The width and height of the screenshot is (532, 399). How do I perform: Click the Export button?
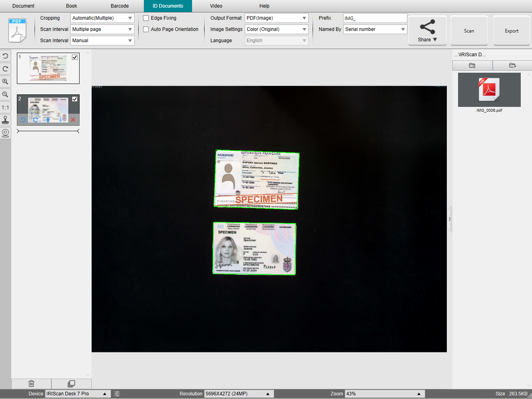click(x=512, y=31)
